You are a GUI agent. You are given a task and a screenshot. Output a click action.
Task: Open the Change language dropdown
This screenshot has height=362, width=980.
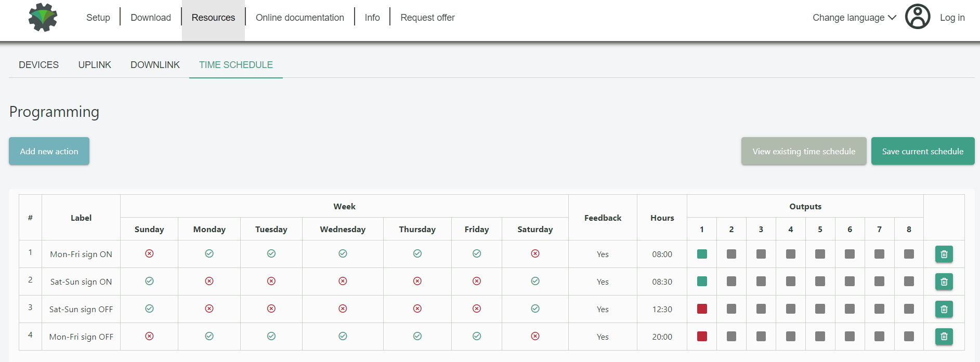pyautogui.click(x=854, y=18)
